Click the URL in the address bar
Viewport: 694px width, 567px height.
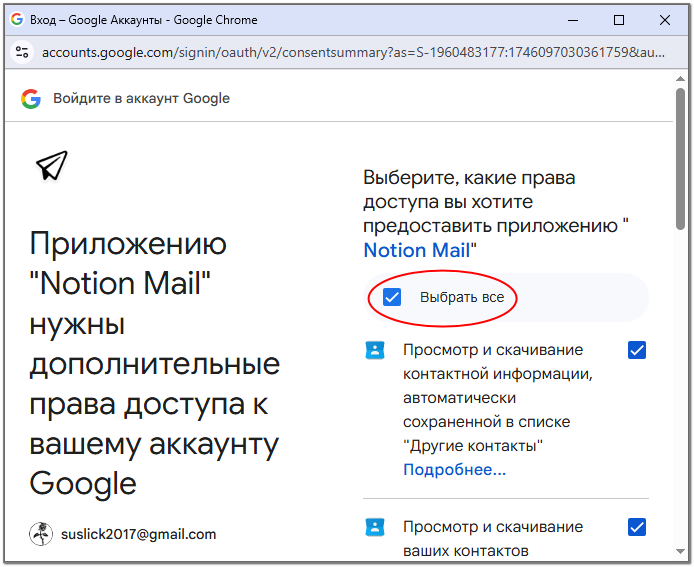pos(353,53)
